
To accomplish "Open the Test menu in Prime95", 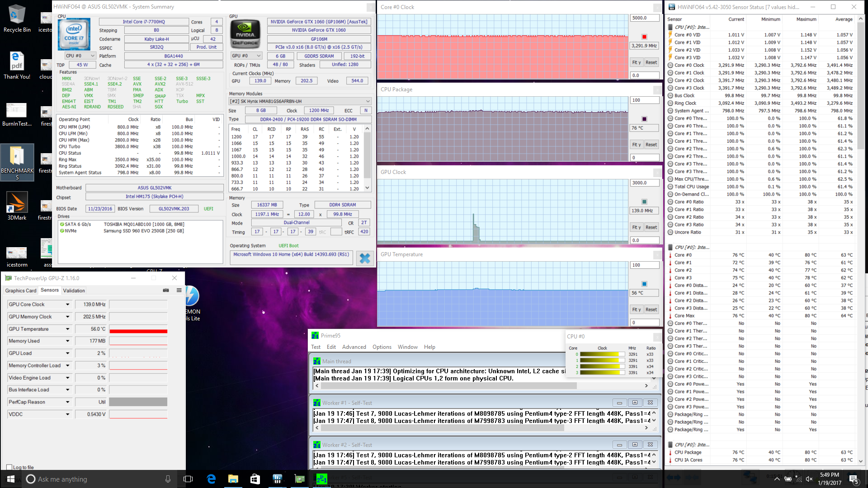I will click(316, 347).
